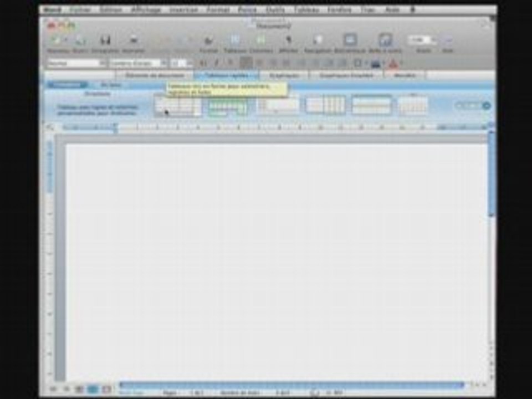Switch to the WordArt gallery tab
Screen dimensions: 532x399
pyautogui.click(x=405, y=75)
